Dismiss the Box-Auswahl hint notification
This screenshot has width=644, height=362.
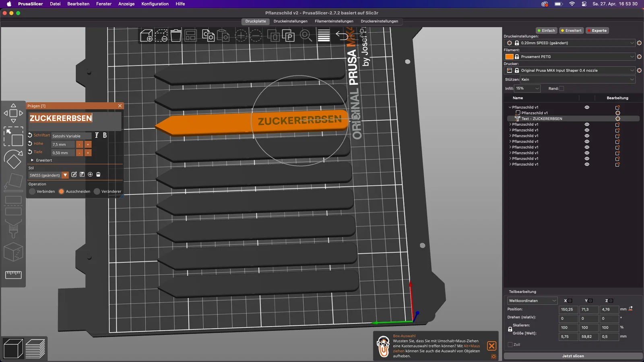click(491, 346)
